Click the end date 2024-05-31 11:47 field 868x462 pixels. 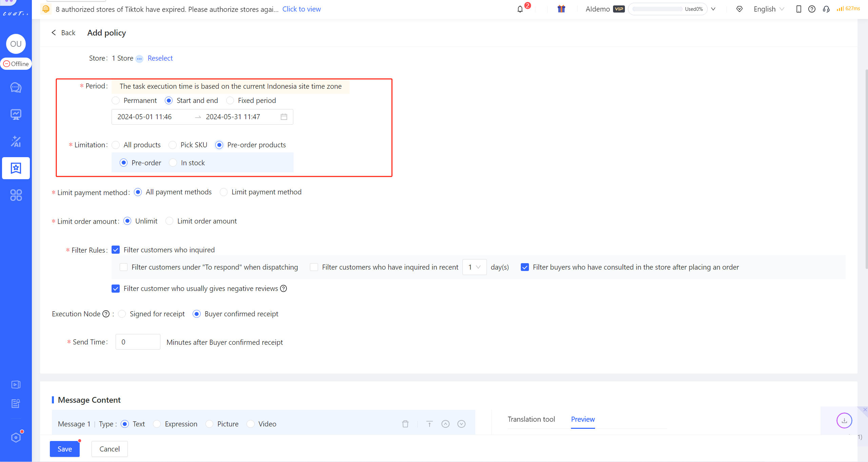tap(233, 117)
